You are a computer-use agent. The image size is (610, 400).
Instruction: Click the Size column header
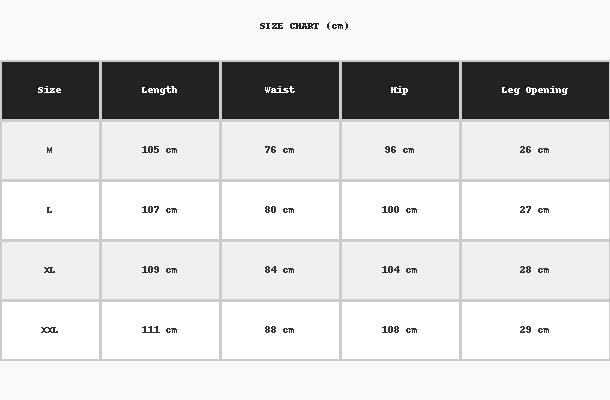coord(50,90)
